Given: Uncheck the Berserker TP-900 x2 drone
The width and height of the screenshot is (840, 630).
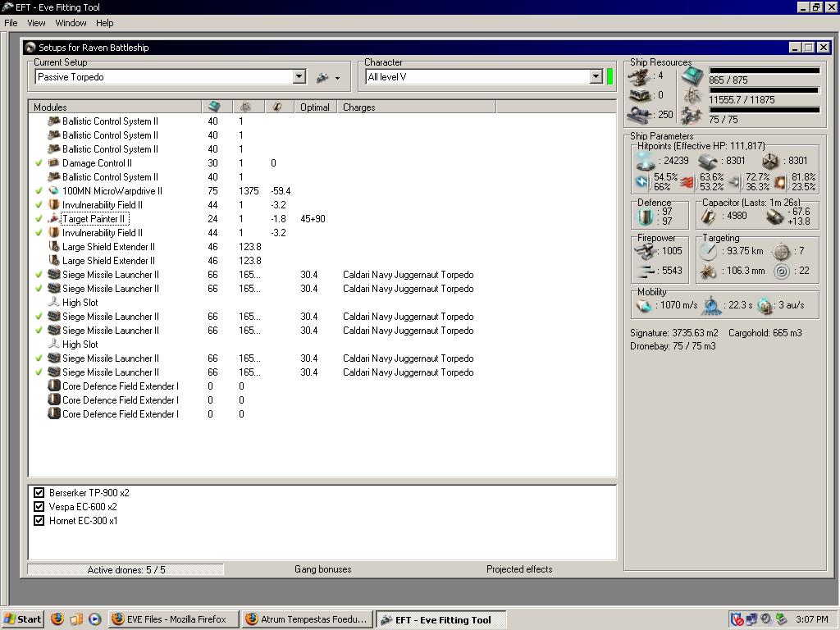Looking at the screenshot, I should (x=39, y=493).
